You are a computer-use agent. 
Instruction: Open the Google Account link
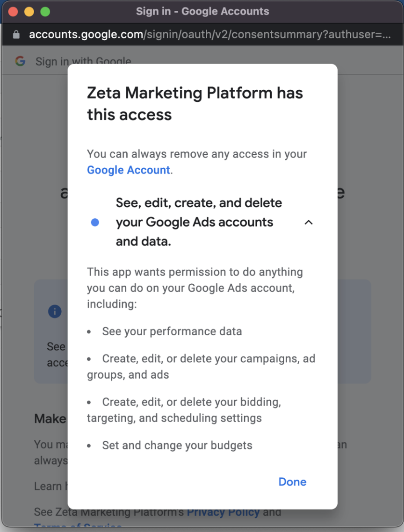pos(128,170)
